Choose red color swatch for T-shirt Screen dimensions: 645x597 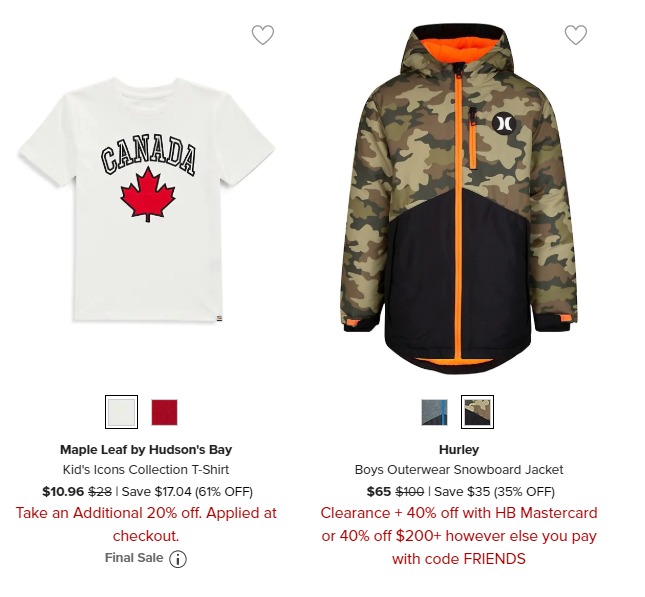(164, 412)
